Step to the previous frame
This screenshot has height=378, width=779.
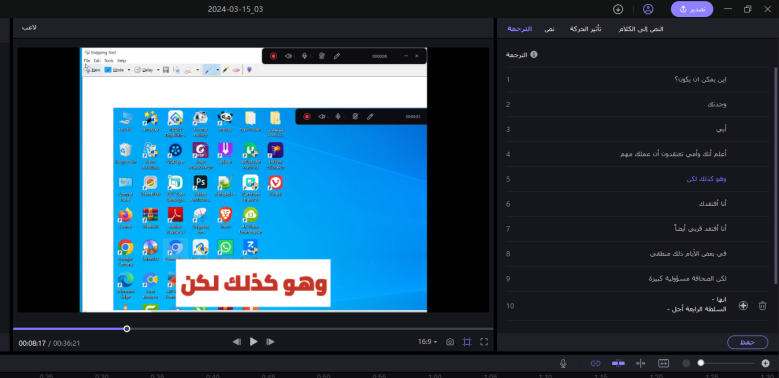(237, 342)
